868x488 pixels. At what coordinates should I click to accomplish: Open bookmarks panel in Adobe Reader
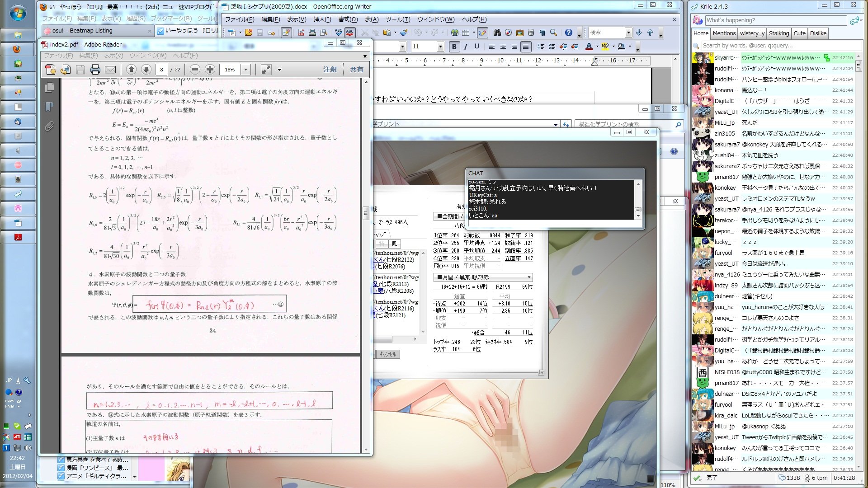tap(49, 107)
